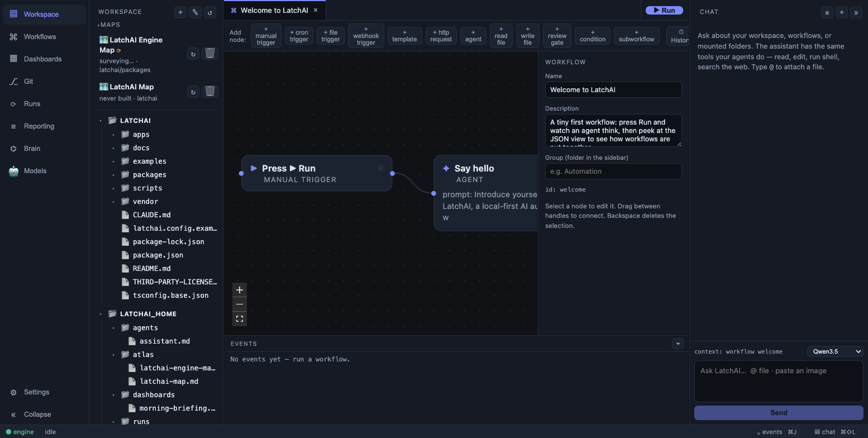The image size is (868, 438).
Task: Add a cron trigger node
Action: 299,36
